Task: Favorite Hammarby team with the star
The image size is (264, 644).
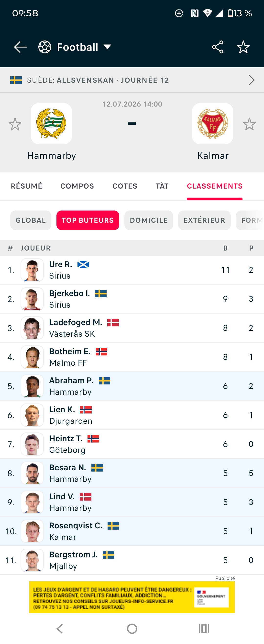Action: pyautogui.click(x=15, y=124)
